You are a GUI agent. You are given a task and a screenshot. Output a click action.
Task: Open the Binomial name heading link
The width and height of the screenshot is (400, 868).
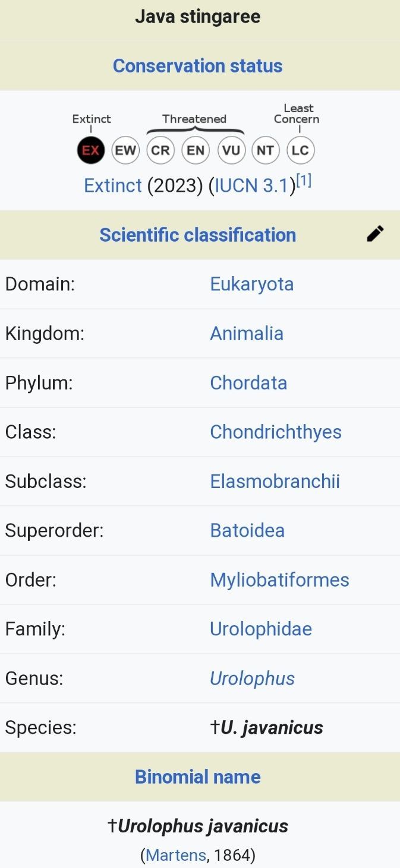tap(197, 777)
